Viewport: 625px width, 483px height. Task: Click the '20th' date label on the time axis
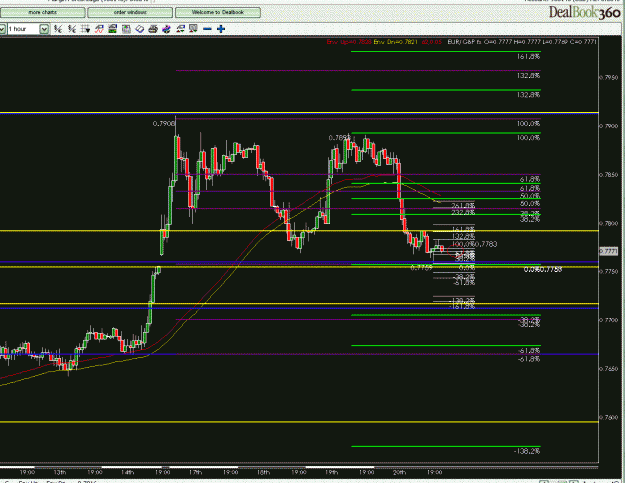point(399,472)
